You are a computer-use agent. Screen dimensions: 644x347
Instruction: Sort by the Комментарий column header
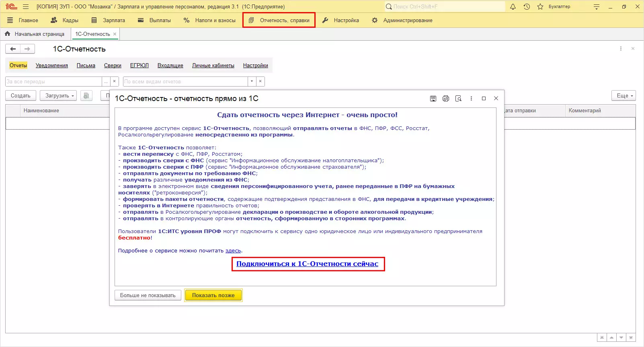point(601,110)
